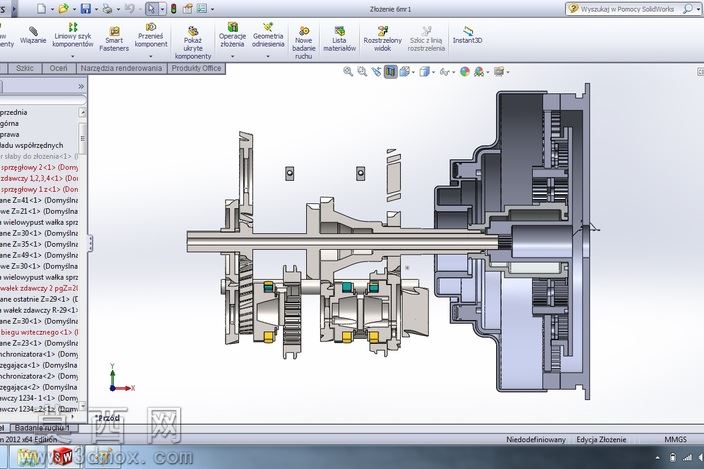
Task: Switch to the Szkic tab
Action: [x=25, y=68]
